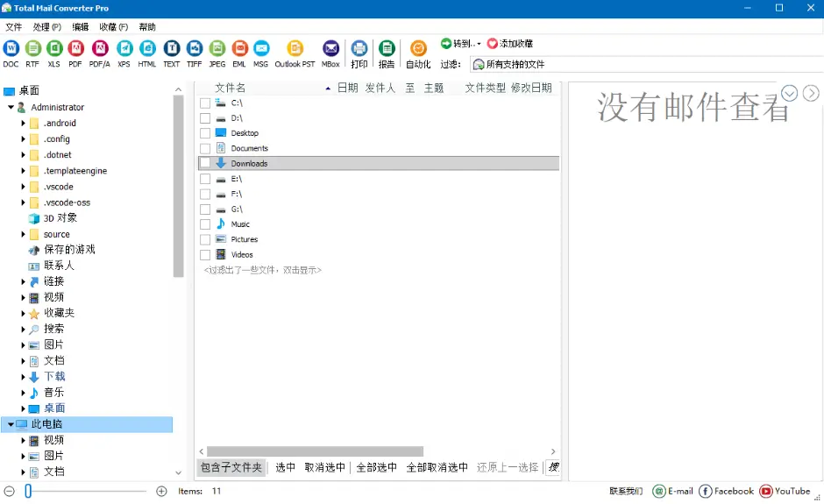
Task: Check the E:\ drive checkbox
Action: tap(205, 179)
